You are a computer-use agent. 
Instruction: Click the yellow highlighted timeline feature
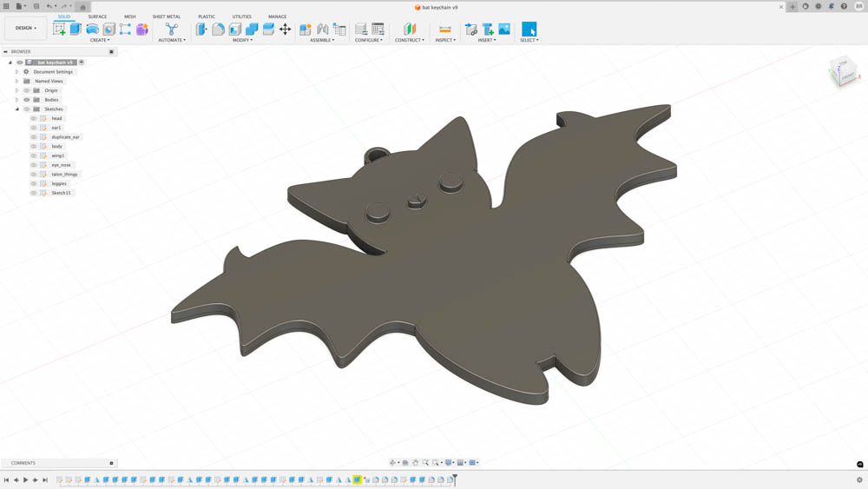[357, 479]
